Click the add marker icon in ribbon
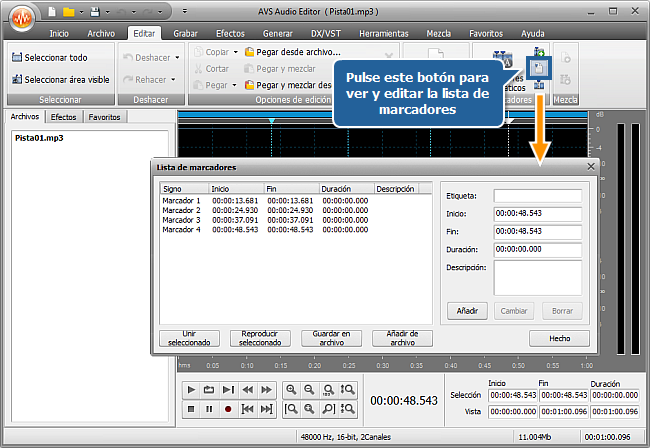The width and height of the screenshot is (650, 448). [x=539, y=52]
